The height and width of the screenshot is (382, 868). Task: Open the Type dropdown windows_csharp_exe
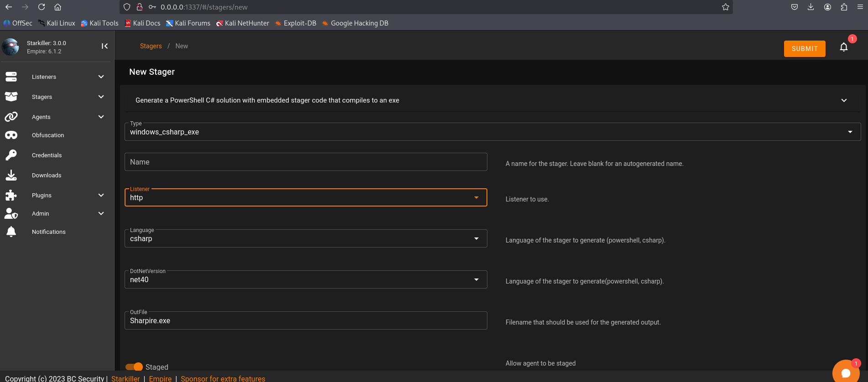(x=492, y=132)
